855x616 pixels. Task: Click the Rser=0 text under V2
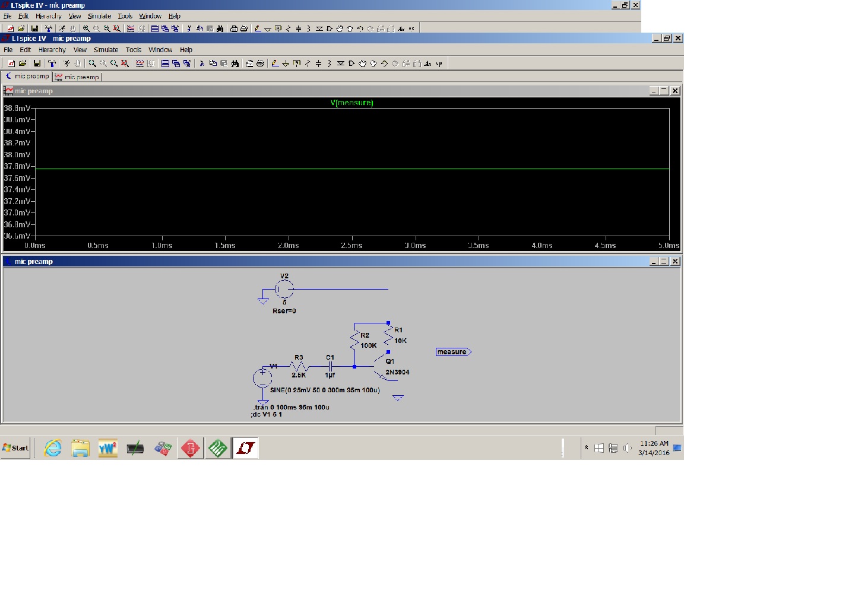[x=284, y=311]
